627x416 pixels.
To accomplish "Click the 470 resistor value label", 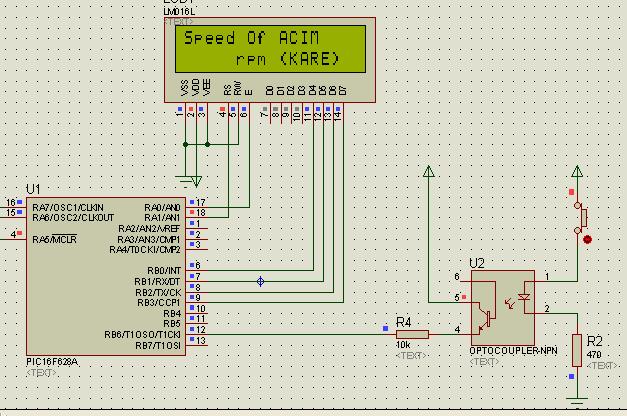I will point(594,354).
